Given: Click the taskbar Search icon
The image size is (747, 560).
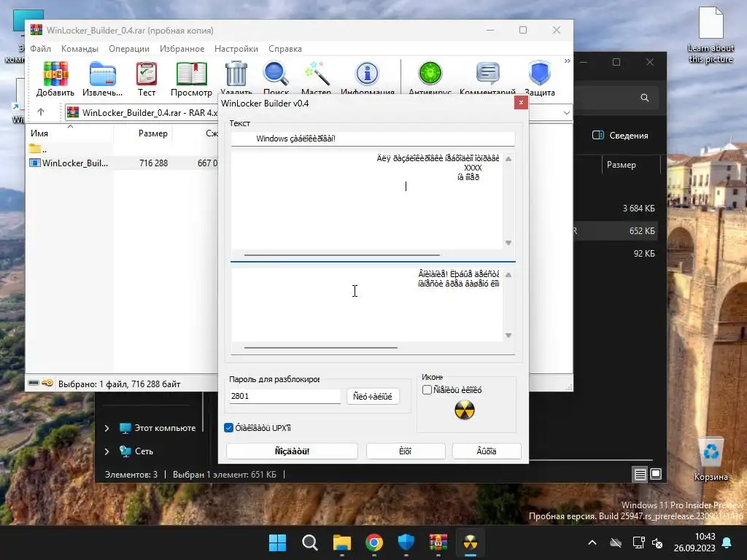Looking at the screenshot, I should pos(309,542).
